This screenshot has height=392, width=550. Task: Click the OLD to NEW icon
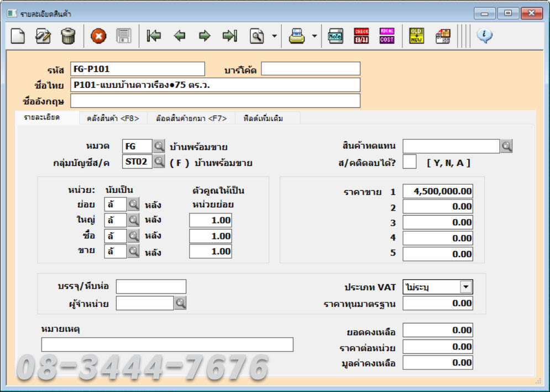tap(416, 36)
